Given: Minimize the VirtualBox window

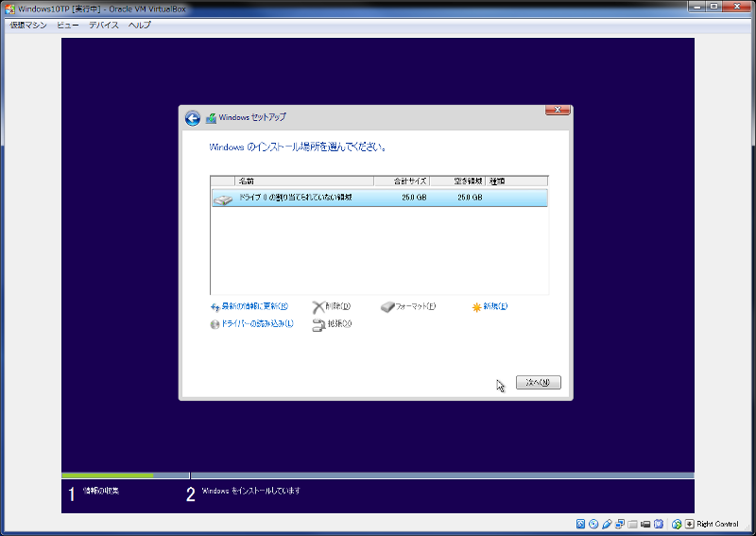Looking at the screenshot, I should click(x=697, y=7).
